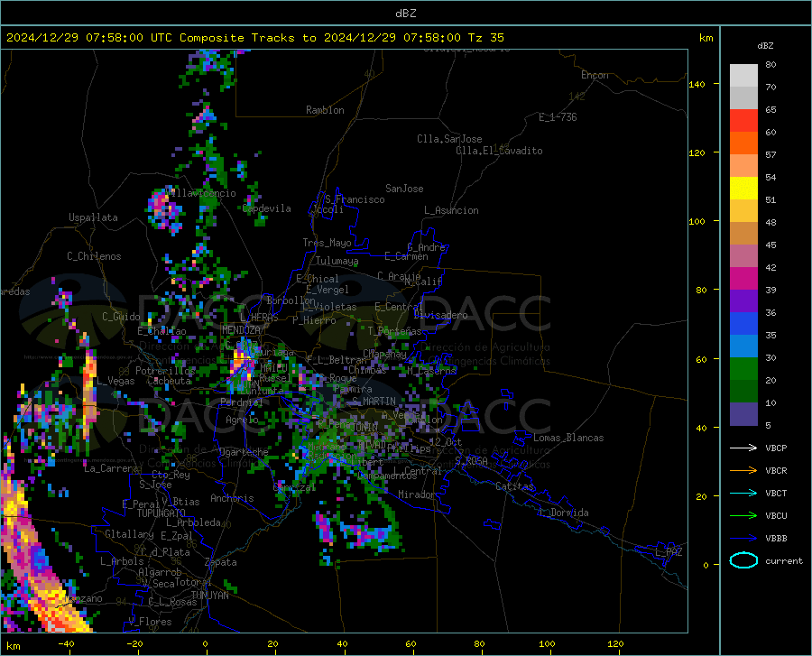Click the Ramblon map label
812x656 pixels.
(x=325, y=110)
